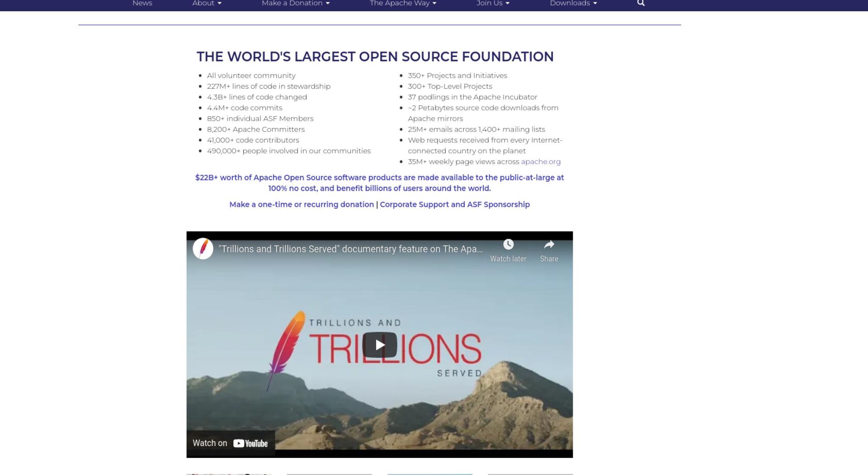
Task: Click text "300+ Top-Level Projects"
Action: [x=450, y=86]
